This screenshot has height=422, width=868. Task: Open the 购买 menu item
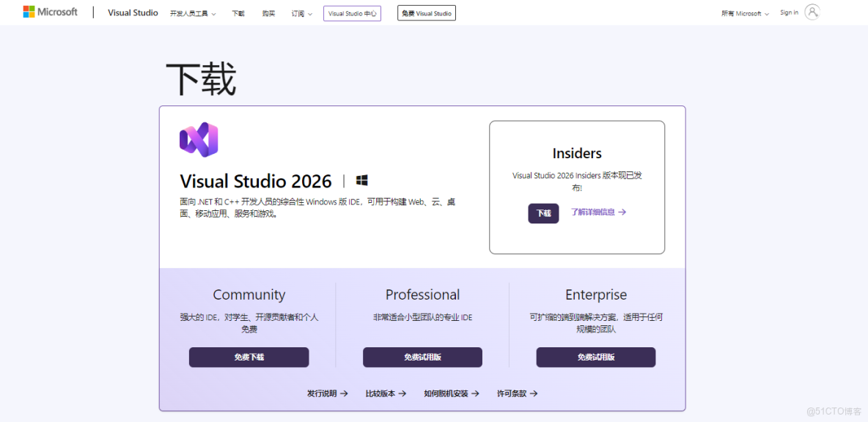(x=268, y=12)
